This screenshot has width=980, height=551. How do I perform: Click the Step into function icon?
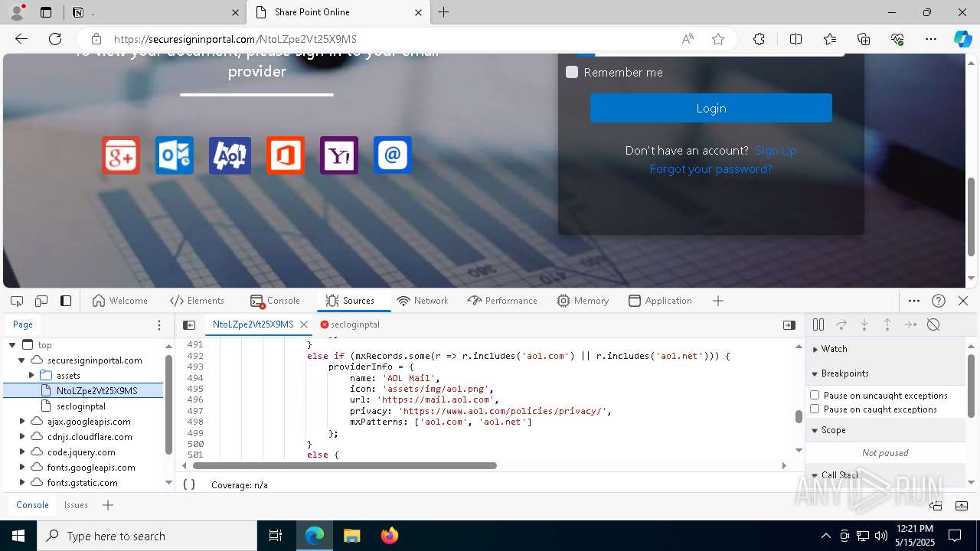(864, 324)
